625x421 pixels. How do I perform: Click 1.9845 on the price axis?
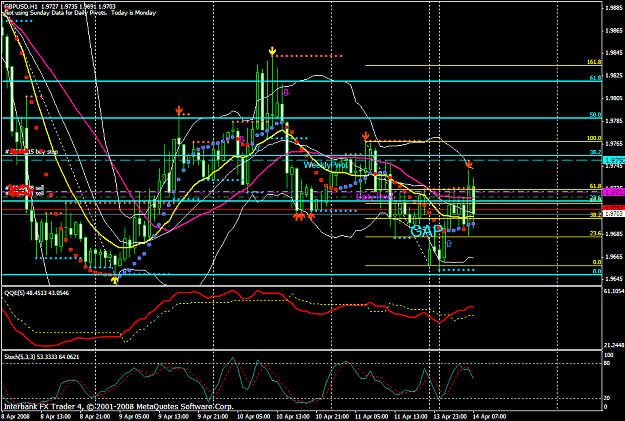click(614, 53)
